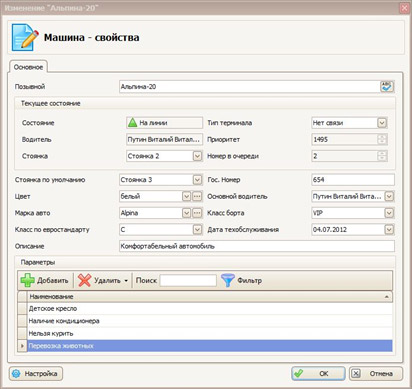Viewport: 412px width, 389px height.
Task: Focus the Гос. Номер input field
Action: point(353,180)
